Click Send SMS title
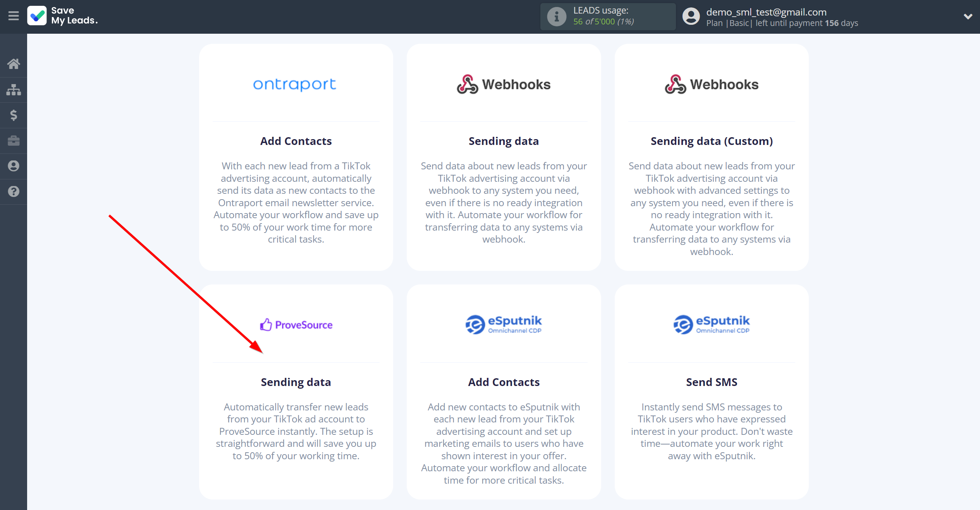 [712, 382]
